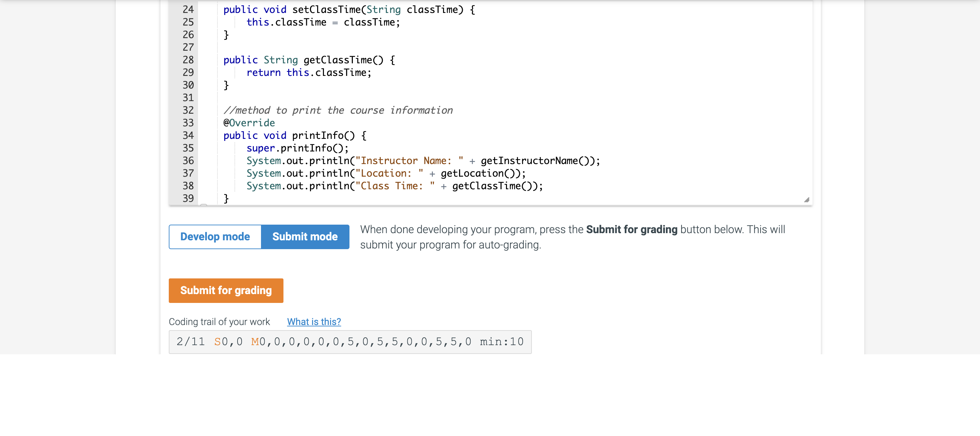Open the "What is this?" link
980x436 pixels.
click(313, 322)
